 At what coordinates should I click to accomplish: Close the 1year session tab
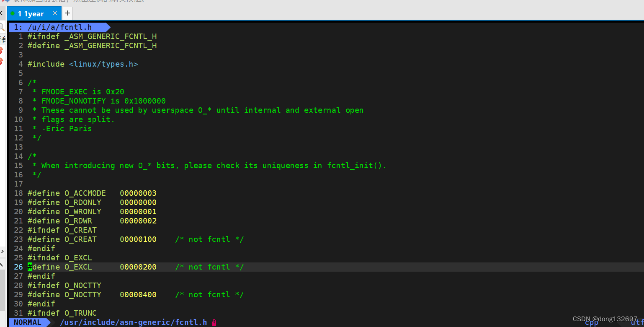[55, 13]
